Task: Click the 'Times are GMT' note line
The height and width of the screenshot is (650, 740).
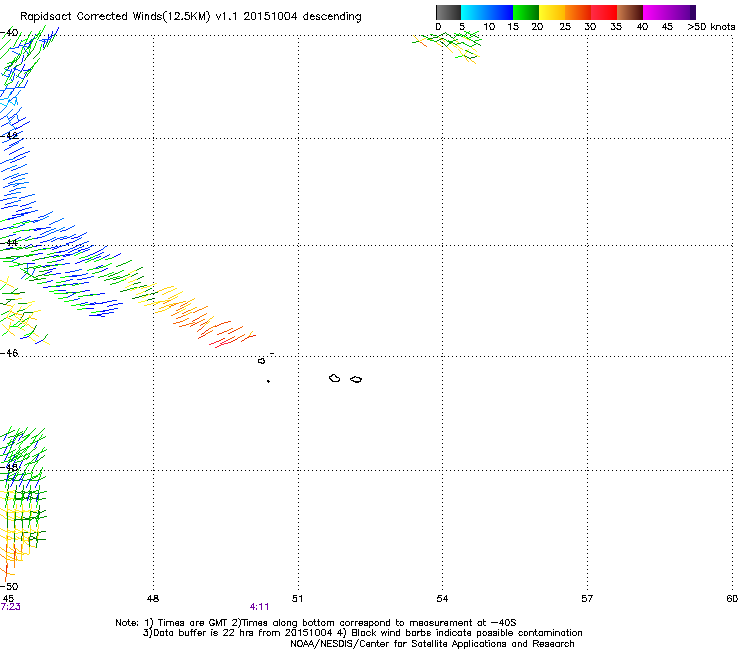Action: coord(316,623)
